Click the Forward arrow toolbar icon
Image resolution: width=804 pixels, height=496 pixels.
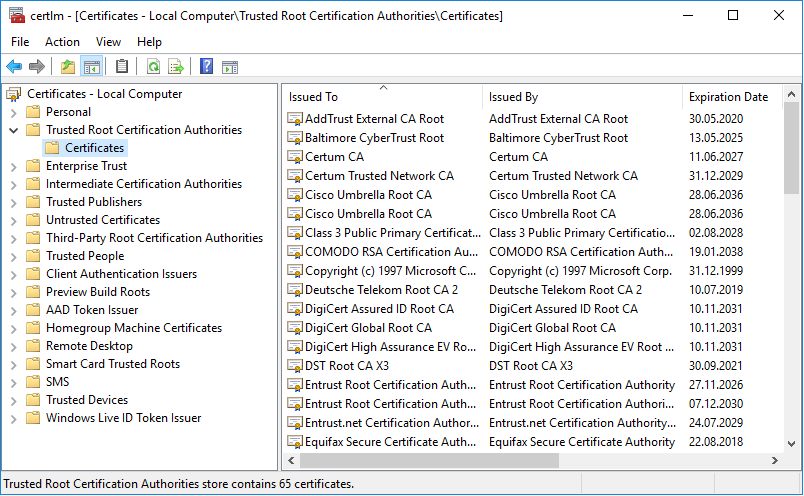(36, 66)
